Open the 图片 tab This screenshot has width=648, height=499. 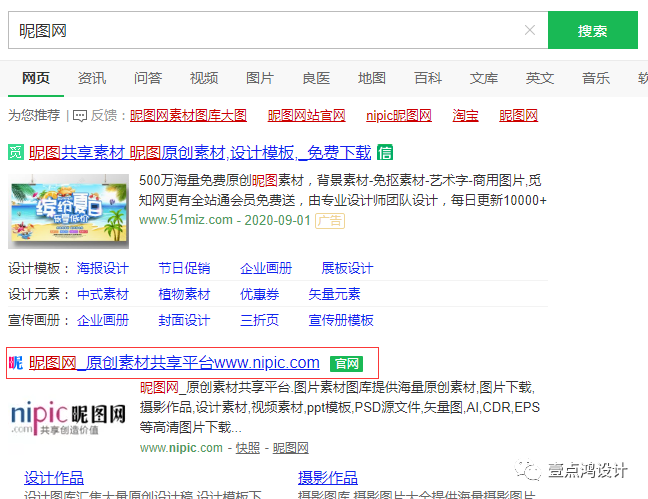[x=260, y=78]
